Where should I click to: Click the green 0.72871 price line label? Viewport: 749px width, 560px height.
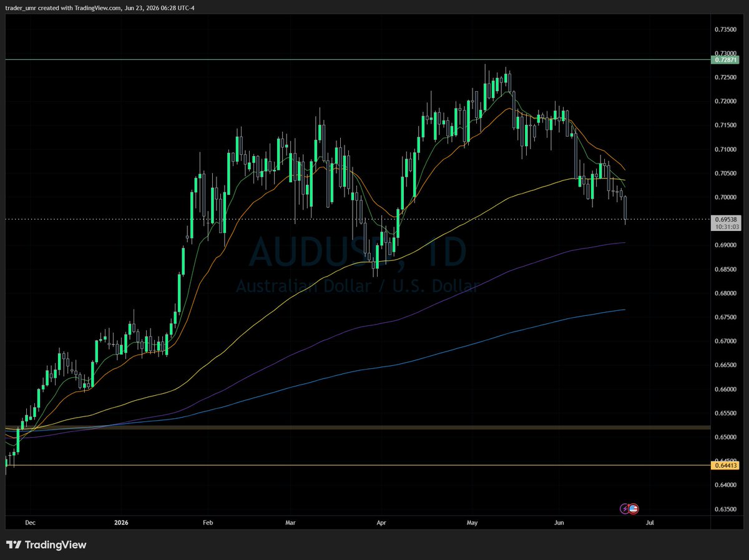point(725,60)
